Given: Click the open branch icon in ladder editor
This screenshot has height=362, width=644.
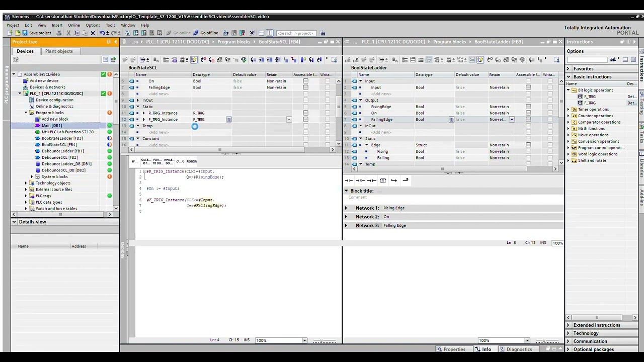Looking at the screenshot, I should pos(394,180).
